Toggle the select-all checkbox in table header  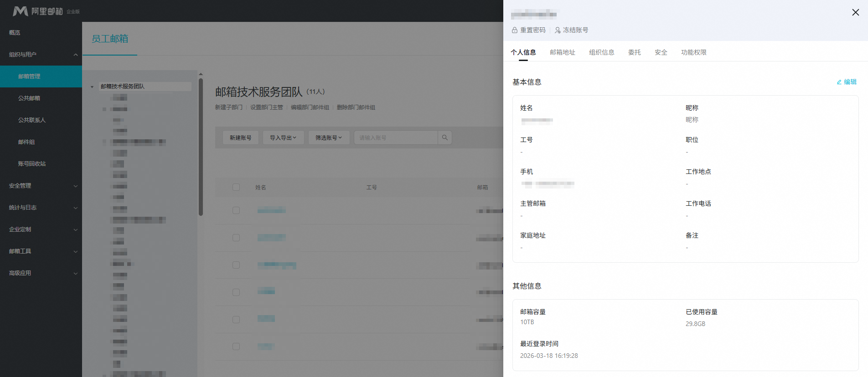[x=236, y=187]
